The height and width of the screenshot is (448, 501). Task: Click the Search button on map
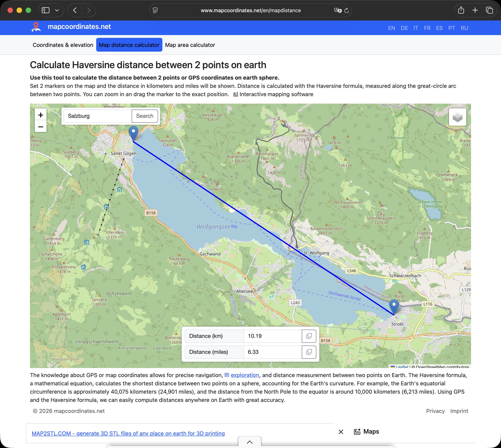click(x=144, y=116)
